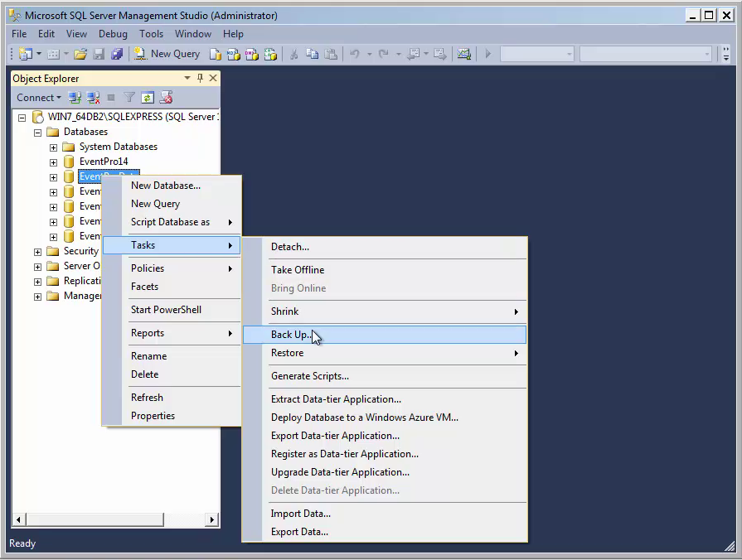
Task: Open the Edit menu
Action: [x=46, y=34]
